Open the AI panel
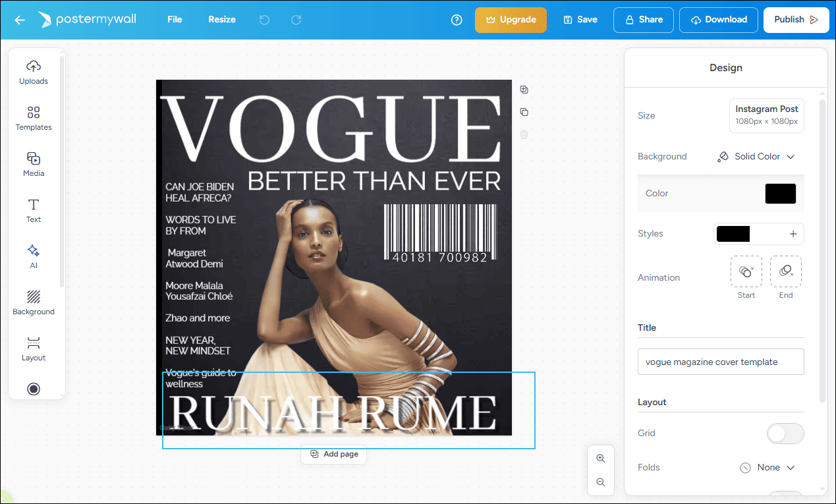The height and width of the screenshot is (504, 836). tap(34, 256)
